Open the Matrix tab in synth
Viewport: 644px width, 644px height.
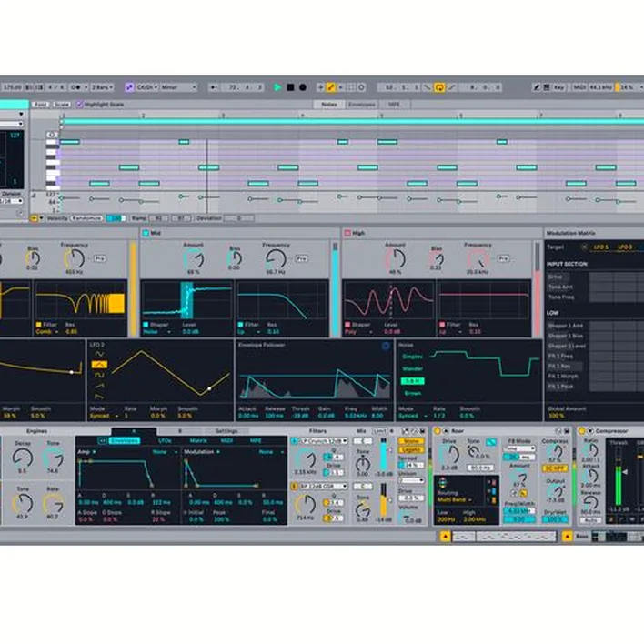pyautogui.click(x=198, y=440)
